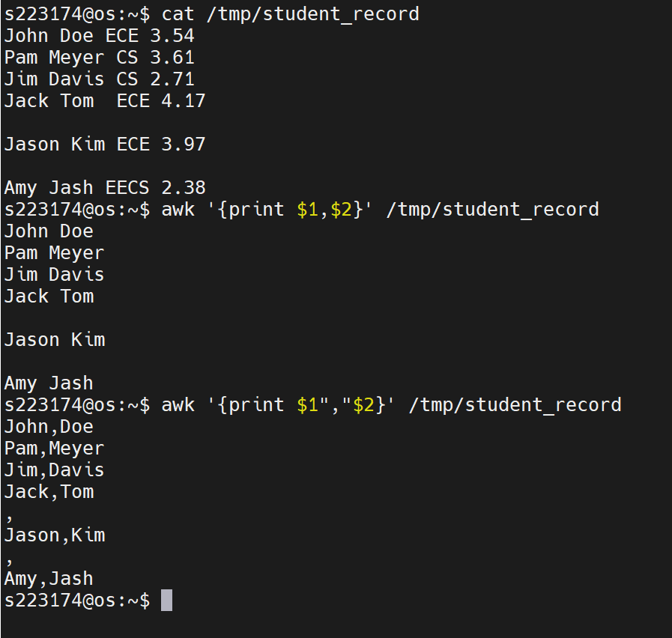Click the 3.61 GPA value for Pam Meyer
672x638 pixels.
(178, 57)
